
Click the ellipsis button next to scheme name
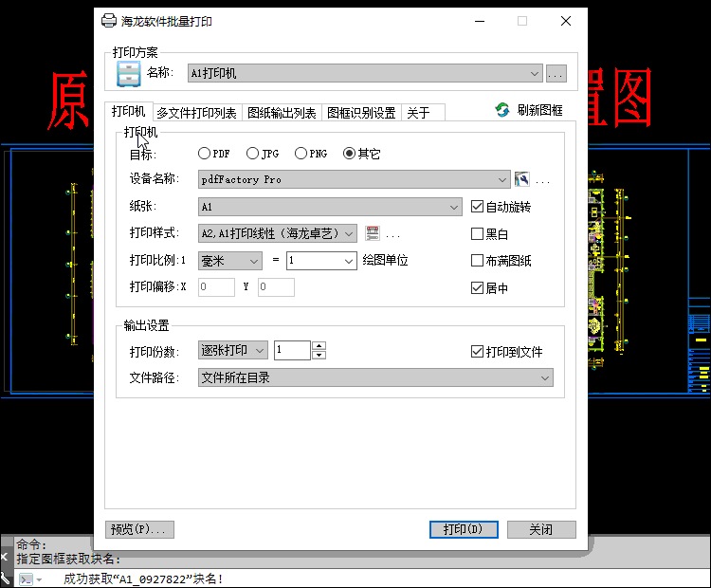[x=556, y=73]
